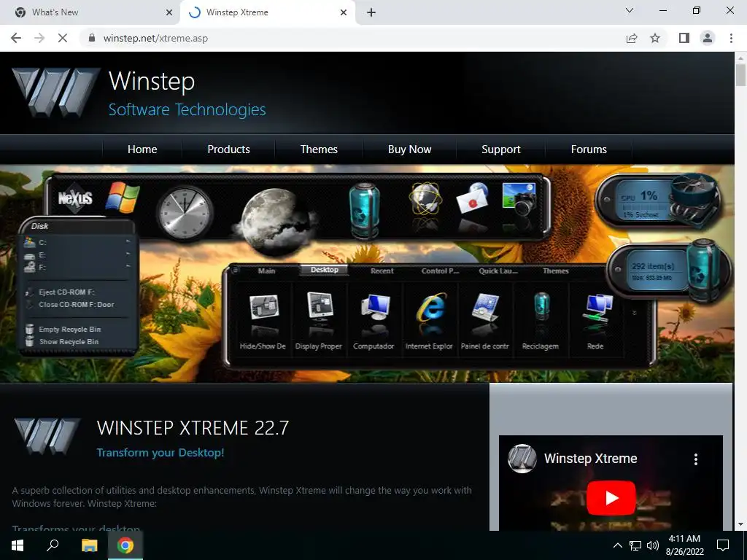Open the taskbar volume control
The width and height of the screenshot is (747, 560).
653,545
